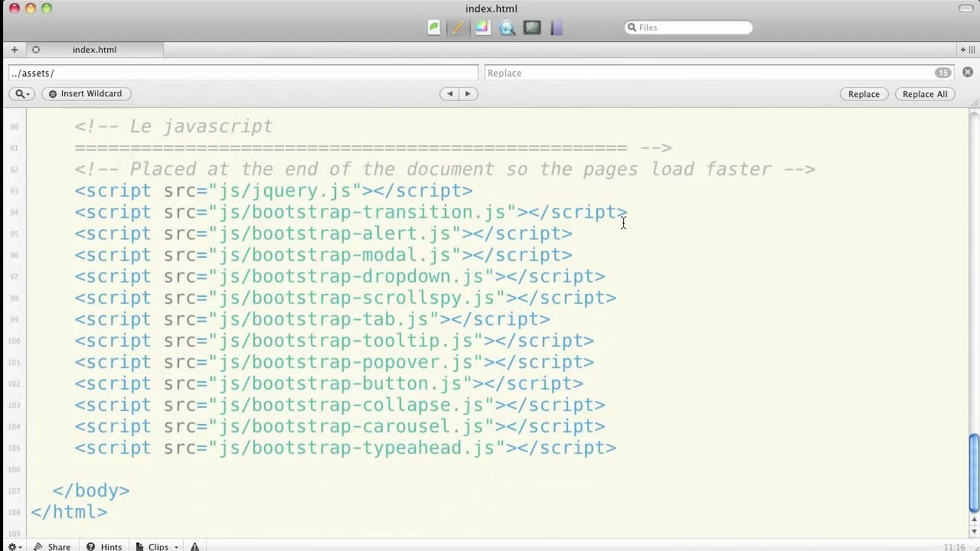Click the Share button in status bar

tap(52, 546)
